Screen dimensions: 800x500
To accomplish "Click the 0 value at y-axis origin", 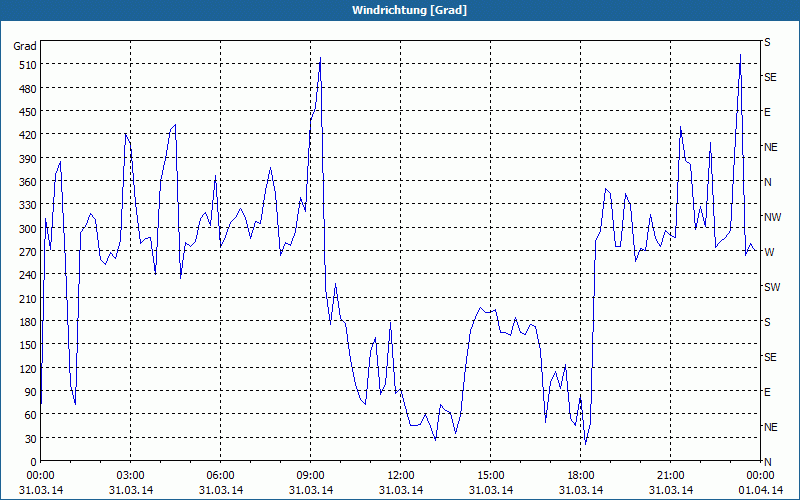I will [34, 462].
